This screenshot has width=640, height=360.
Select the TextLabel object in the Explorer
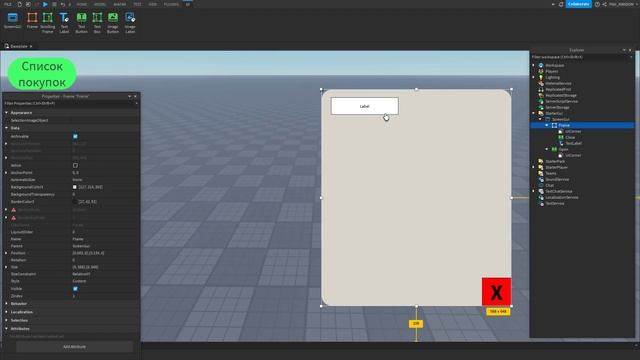(573, 143)
